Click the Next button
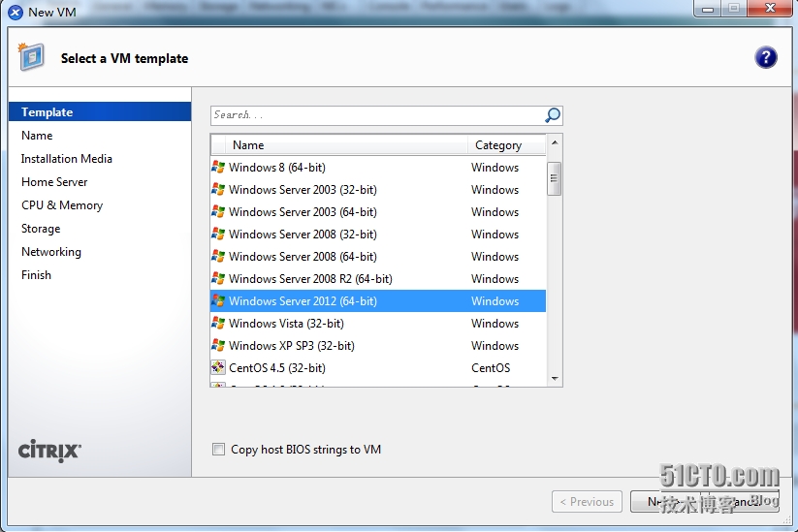 pos(664,502)
